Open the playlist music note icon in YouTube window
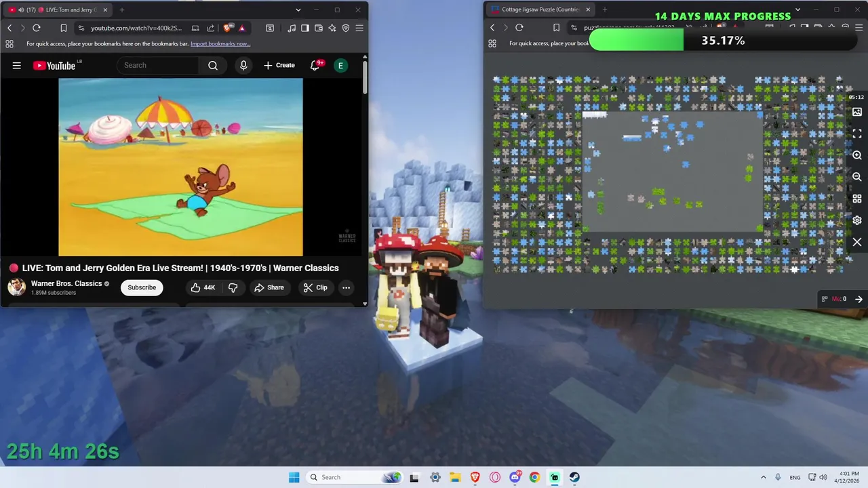The width and height of the screenshot is (868, 488). (292, 28)
